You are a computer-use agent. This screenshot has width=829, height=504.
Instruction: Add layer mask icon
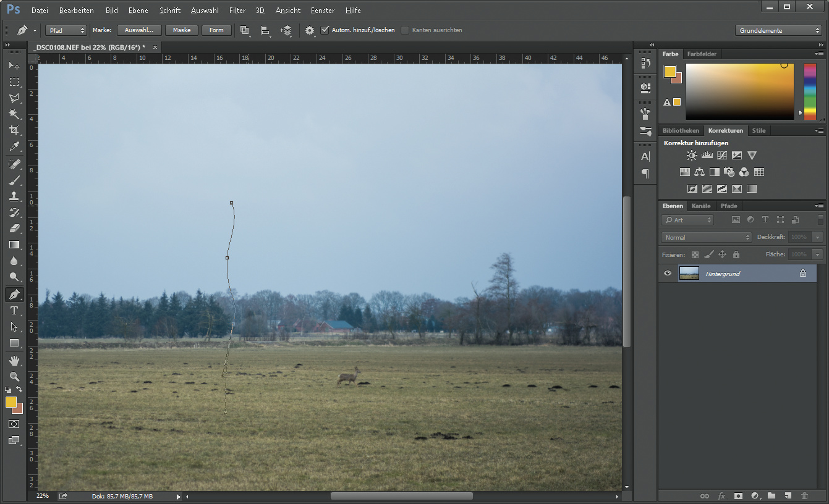pyautogui.click(x=738, y=495)
